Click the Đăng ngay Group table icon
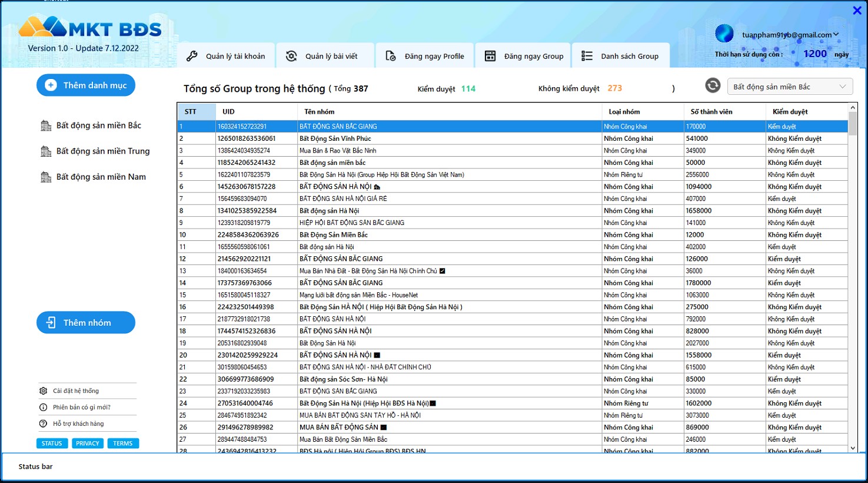Screen dimensions: 868x483 [x=490, y=56]
